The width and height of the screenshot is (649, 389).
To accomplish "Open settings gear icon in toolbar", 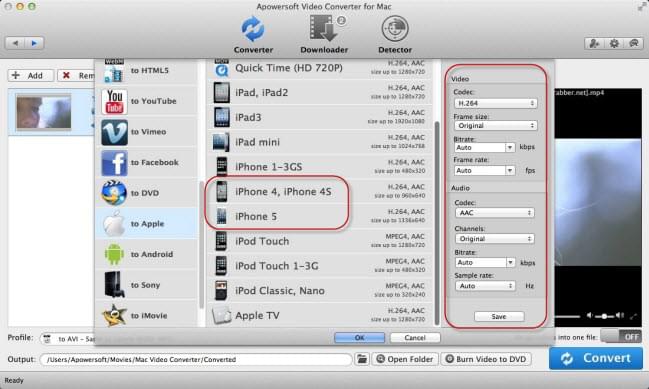I will click(614, 43).
